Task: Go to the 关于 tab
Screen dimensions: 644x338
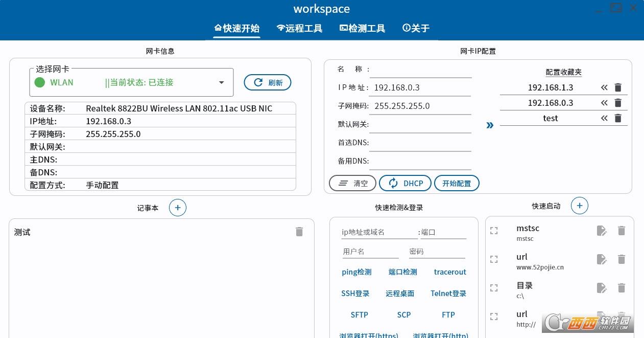Action: [416, 28]
